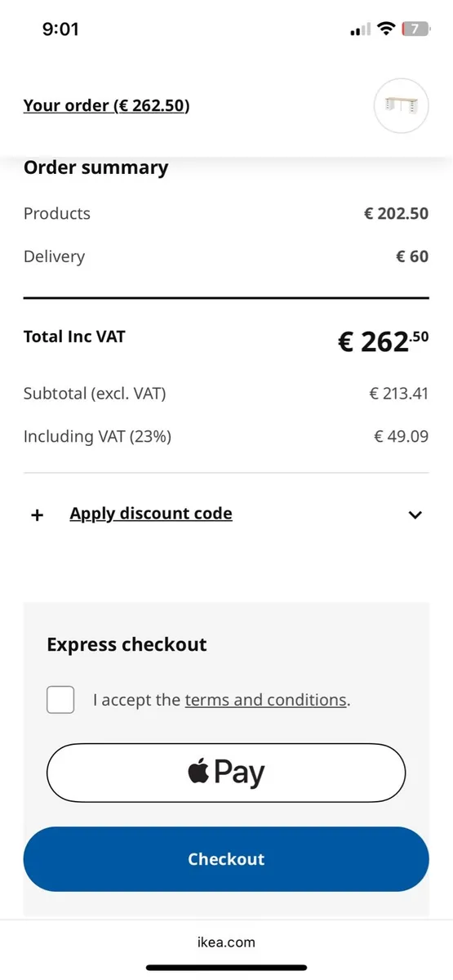Tap the Delivery € 60 row
Screen dimensions: 453x980
pos(226,256)
